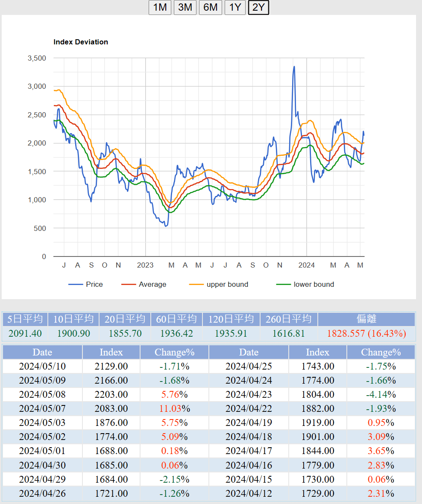Show the 1Y chart range
Image resolution: width=422 pixels, height=504 pixels.
(235, 7)
